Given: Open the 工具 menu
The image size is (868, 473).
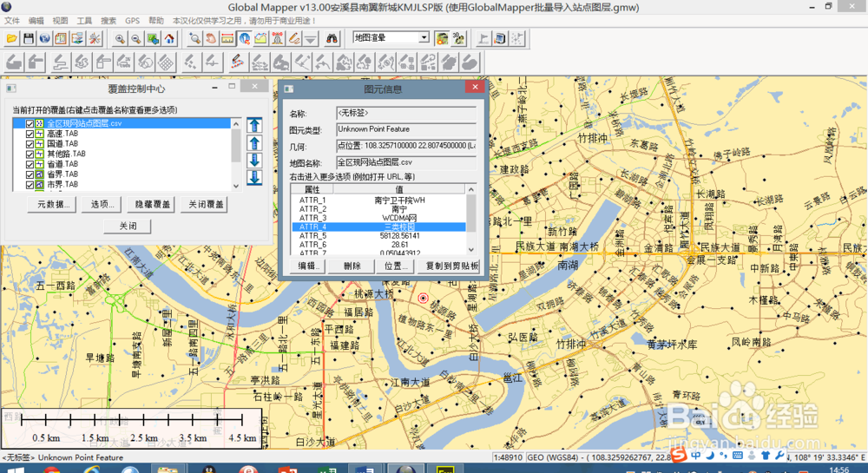Looking at the screenshot, I should point(84,21).
